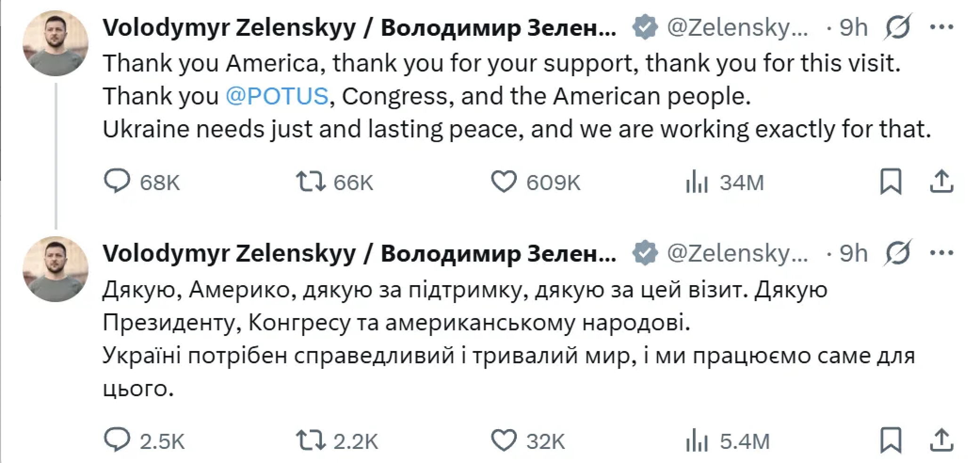Viewport: 980px width, 463px height.
Task: Like the tweet with 609K likes
Action: click(x=504, y=182)
